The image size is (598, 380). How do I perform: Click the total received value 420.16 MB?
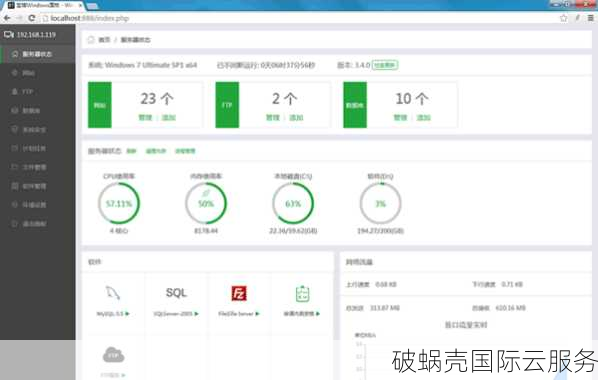511,308
